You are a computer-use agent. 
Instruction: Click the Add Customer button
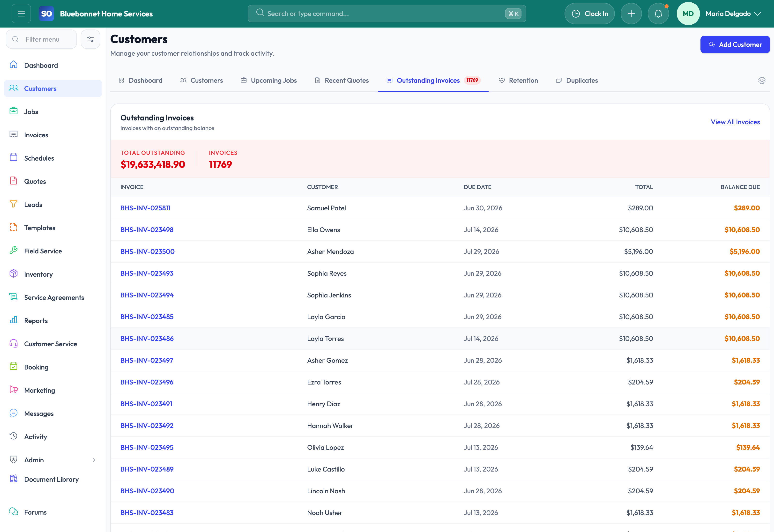[x=735, y=44]
